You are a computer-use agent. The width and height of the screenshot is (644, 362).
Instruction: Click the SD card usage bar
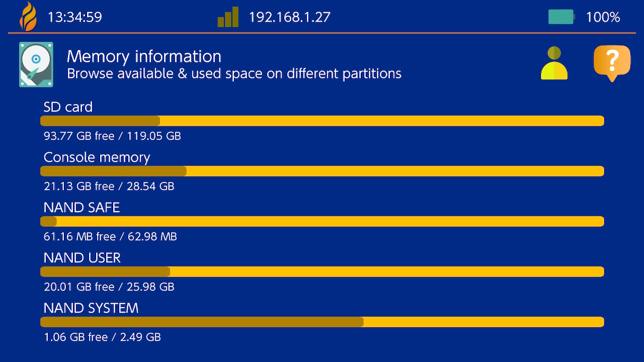click(x=322, y=121)
